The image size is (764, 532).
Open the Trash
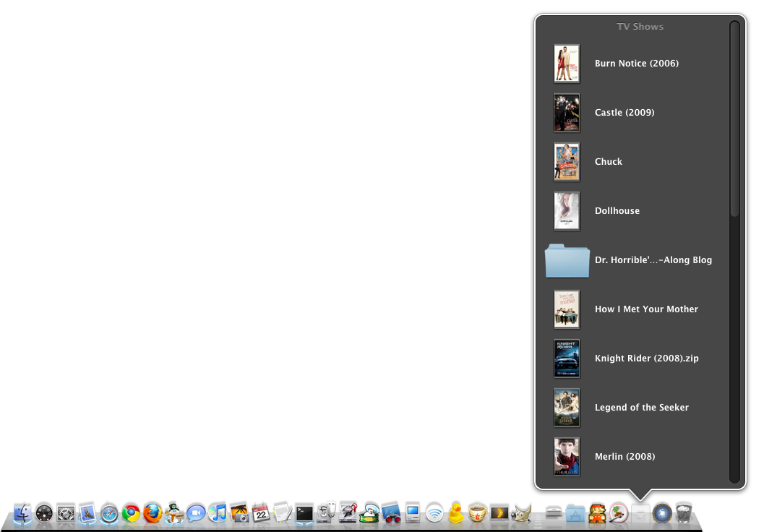pyautogui.click(x=684, y=513)
